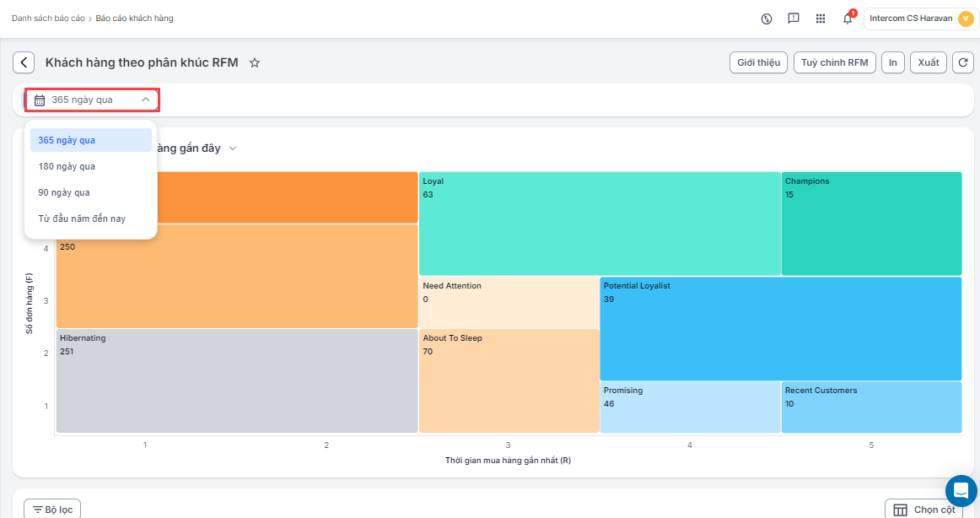Click the Xuất export button
The image size is (980, 518).
pos(928,62)
